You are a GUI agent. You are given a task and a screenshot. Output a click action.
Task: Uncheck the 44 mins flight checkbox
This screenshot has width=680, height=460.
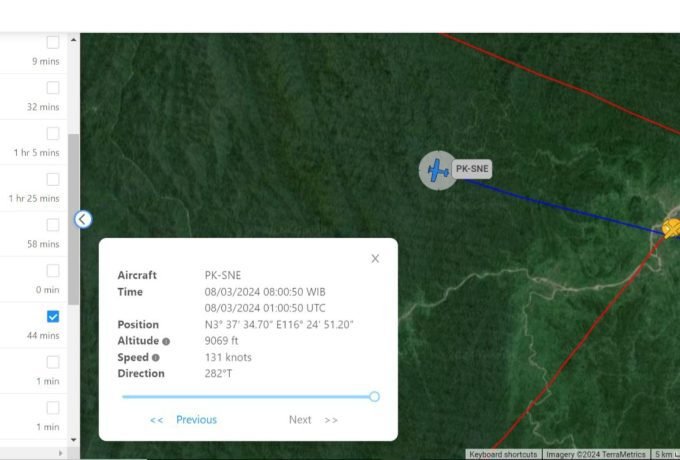[53, 317]
